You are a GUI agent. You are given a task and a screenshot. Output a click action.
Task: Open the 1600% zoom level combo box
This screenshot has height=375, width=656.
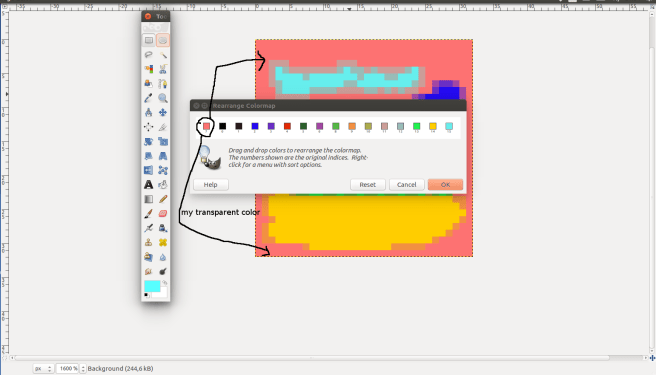tap(71, 369)
